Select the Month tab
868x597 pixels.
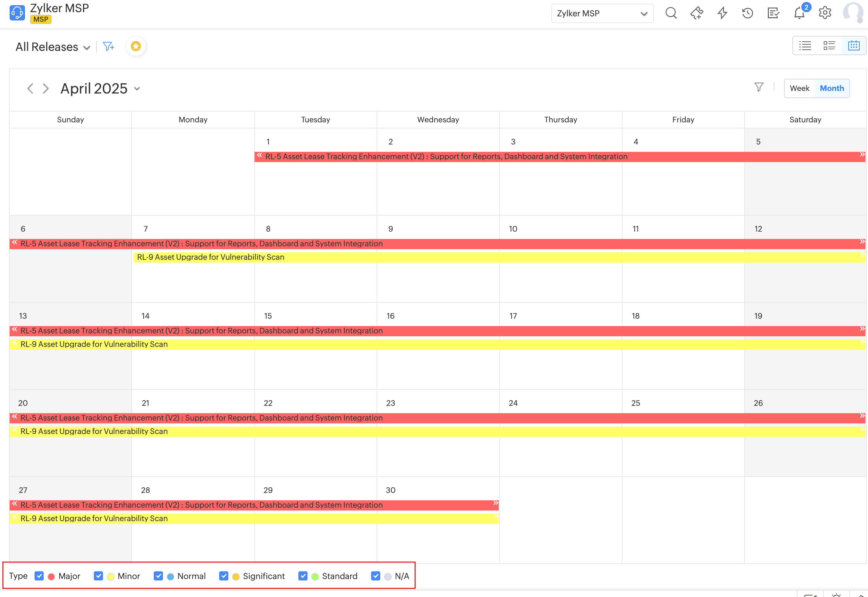click(831, 88)
